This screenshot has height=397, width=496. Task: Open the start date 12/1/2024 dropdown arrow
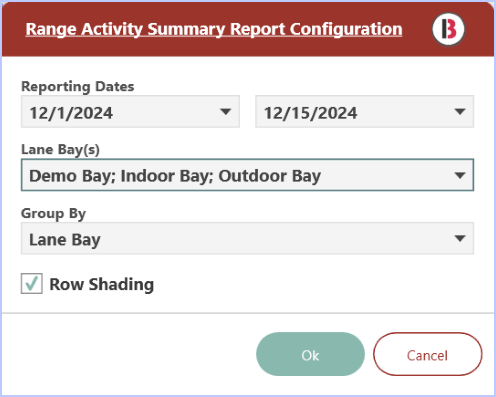226,112
